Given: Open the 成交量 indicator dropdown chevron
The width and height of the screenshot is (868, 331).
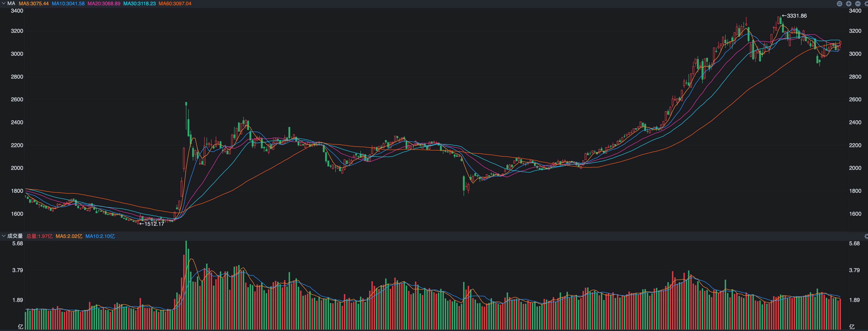Looking at the screenshot, I should (x=3, y=236).
